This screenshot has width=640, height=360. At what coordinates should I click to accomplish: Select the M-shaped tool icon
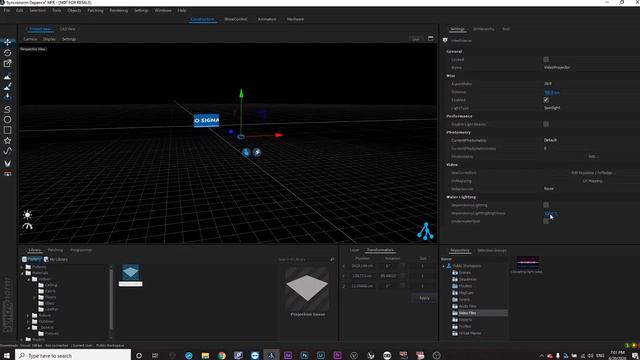tap(7, 163)
